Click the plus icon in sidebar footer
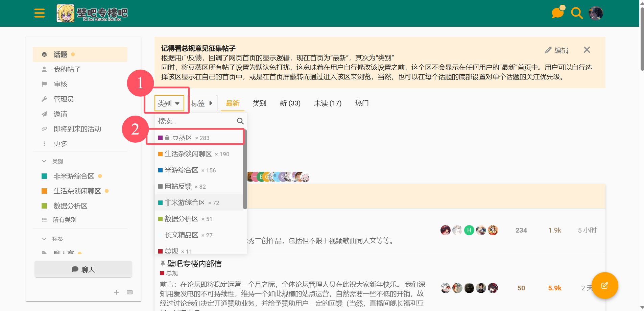Image resolution: width=644 pixels, height=311 pixels. [117, 292]
